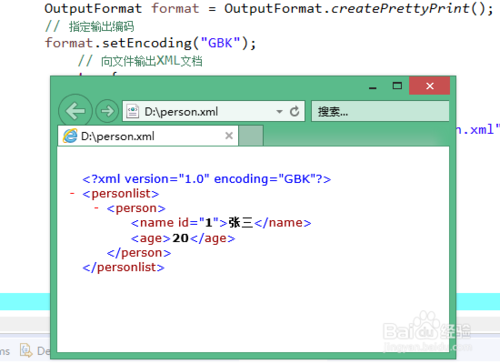Collapse the personlist XML node
Screen dimensions: 500x364
click(x=72, y=193)
